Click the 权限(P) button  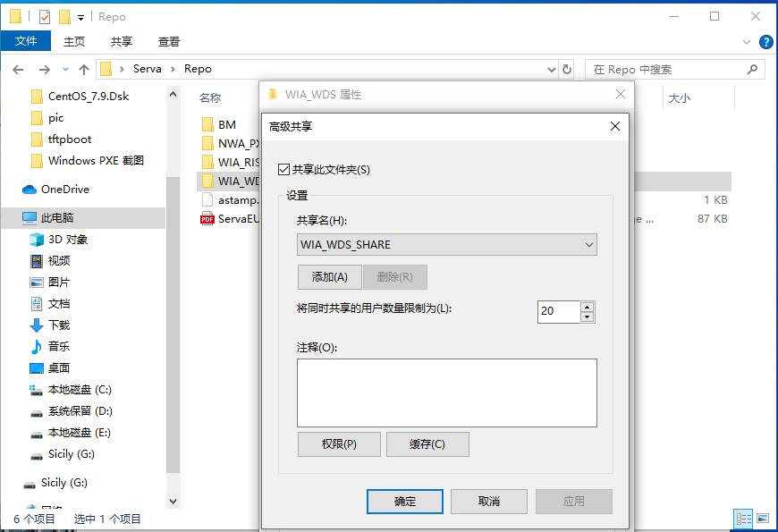click(339, 444)
